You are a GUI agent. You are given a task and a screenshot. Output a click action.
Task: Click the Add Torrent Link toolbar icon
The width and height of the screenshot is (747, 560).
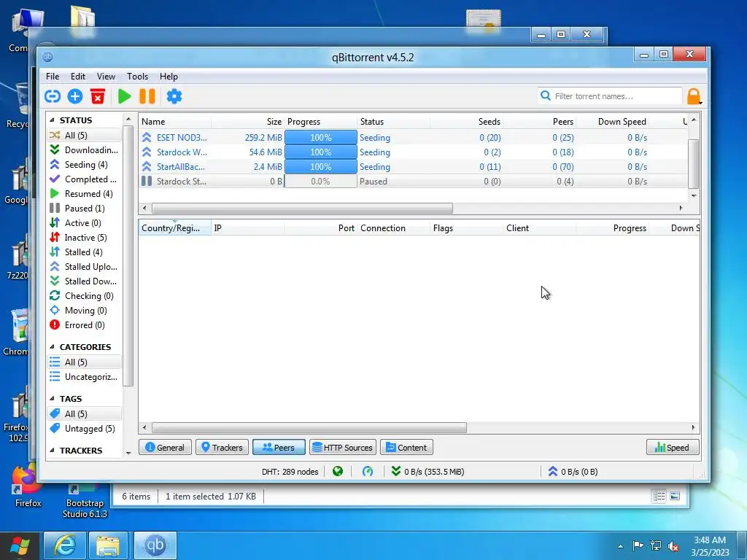tap(53, 96)
